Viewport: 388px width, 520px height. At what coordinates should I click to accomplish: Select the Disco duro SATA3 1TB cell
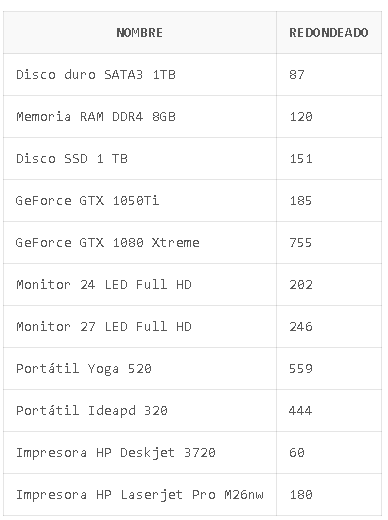tap(140, 74)
